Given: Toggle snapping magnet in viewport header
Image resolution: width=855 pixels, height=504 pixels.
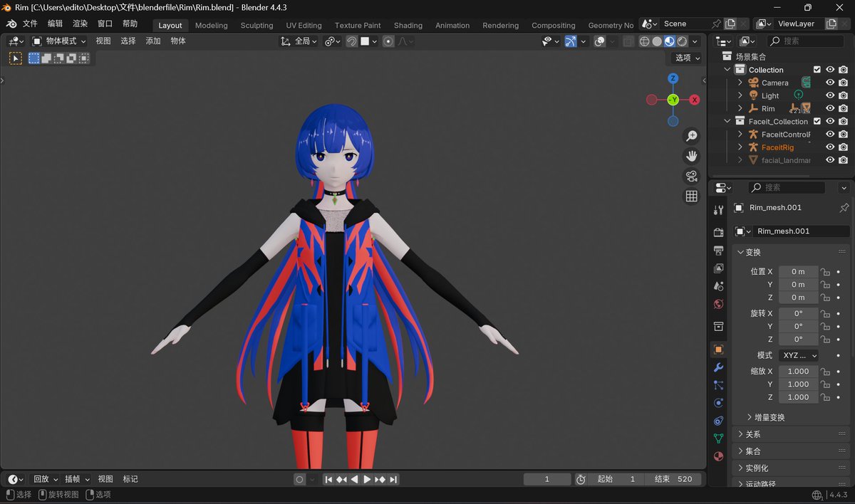Looking at the screenshot, I should (351, 41).
